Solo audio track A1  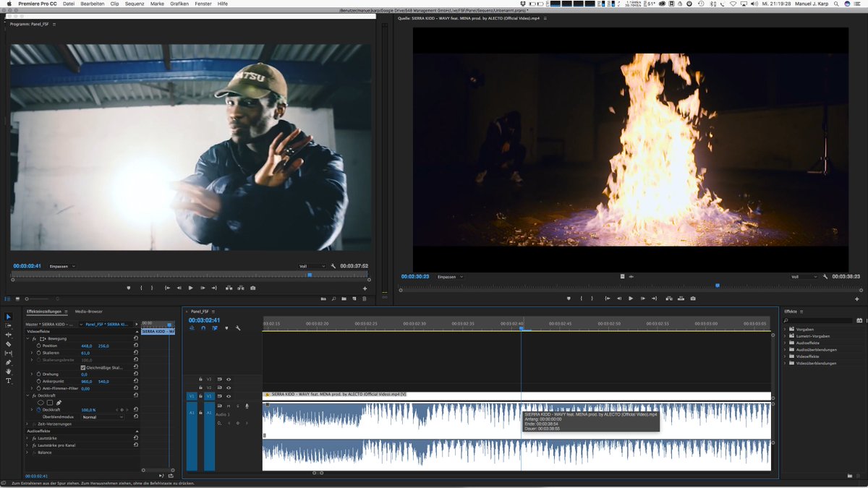[237, 406]
